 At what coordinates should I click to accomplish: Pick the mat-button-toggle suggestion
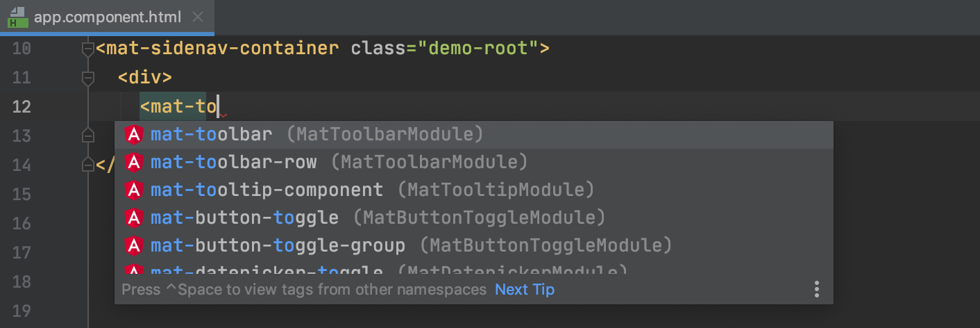coord(244,218)
